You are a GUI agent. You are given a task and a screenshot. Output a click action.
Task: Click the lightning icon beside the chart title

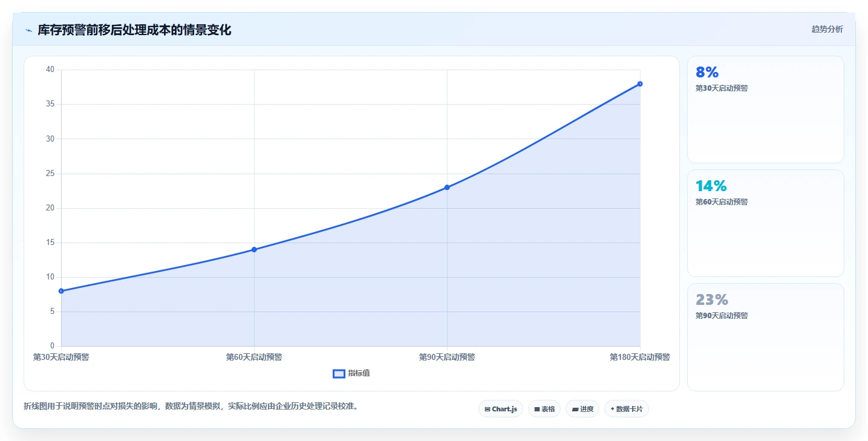point(28,30)
